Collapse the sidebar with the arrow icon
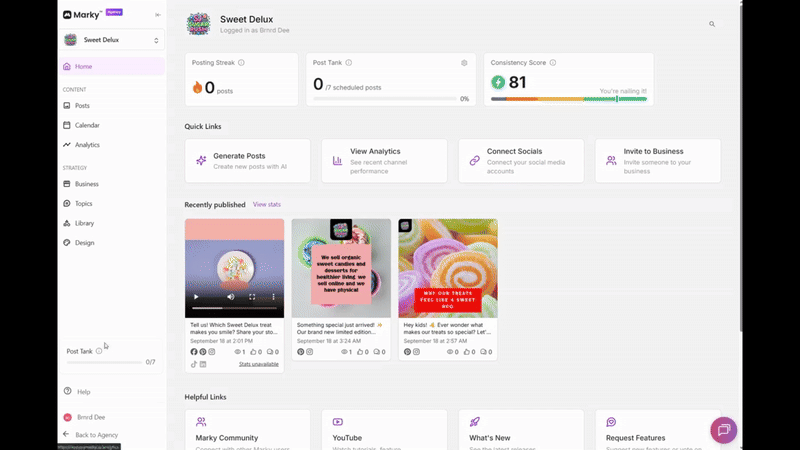Screen dimensions: 800x450 point(158,15)
